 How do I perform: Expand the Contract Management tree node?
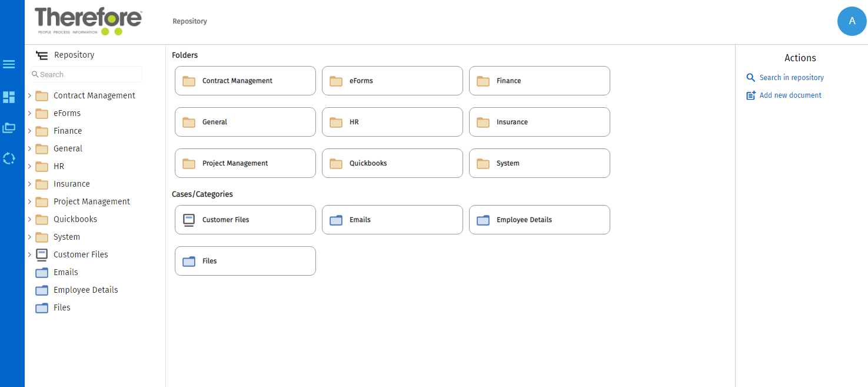29,95
